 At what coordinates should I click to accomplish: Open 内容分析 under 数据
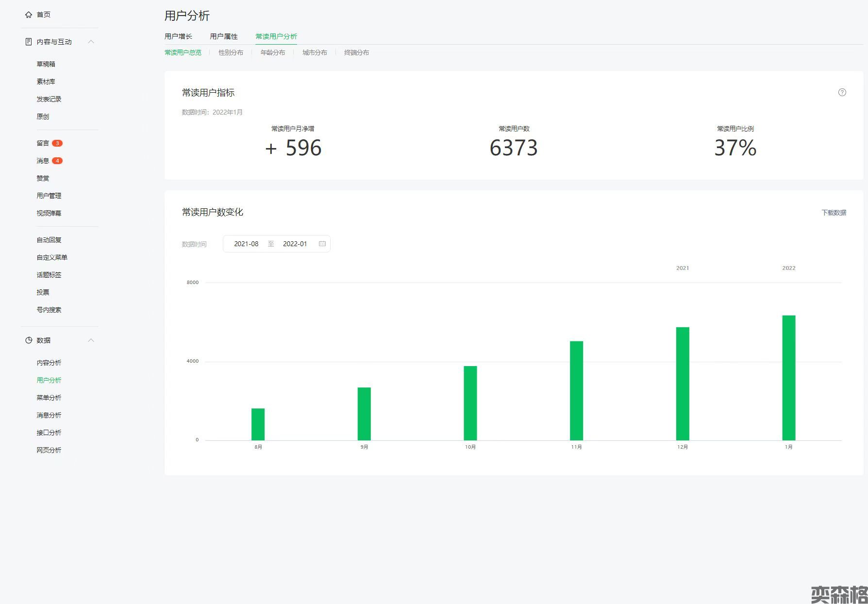[49, 363]
